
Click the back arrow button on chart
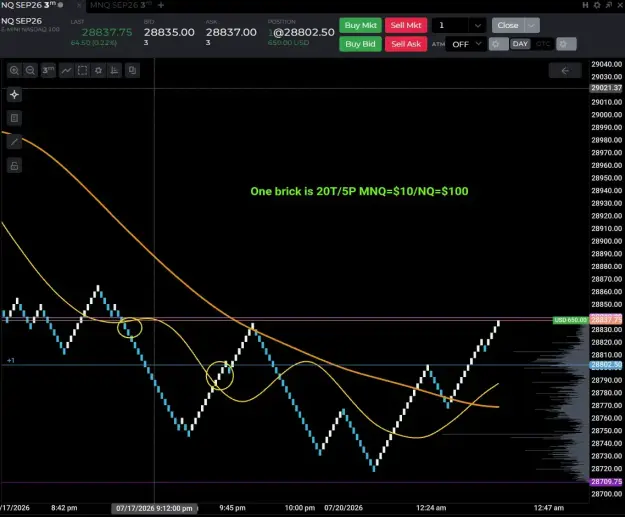click(565, 71)
